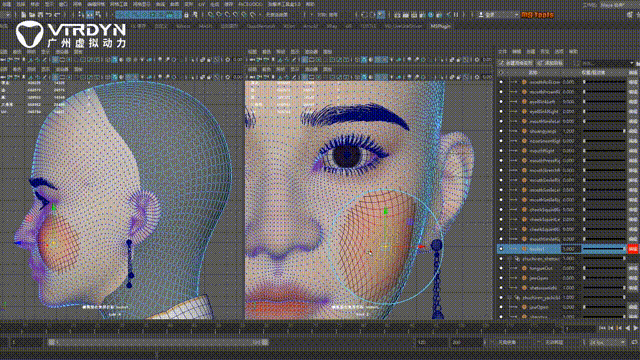Viewport: 640px width, 360px height.
Task: Go to start of playback range
Action: [602, 328]
